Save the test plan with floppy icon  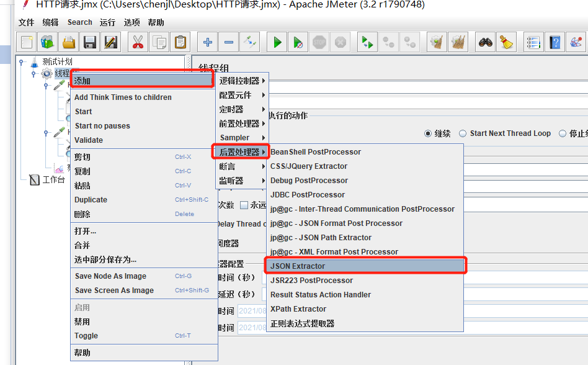[89, 42]
